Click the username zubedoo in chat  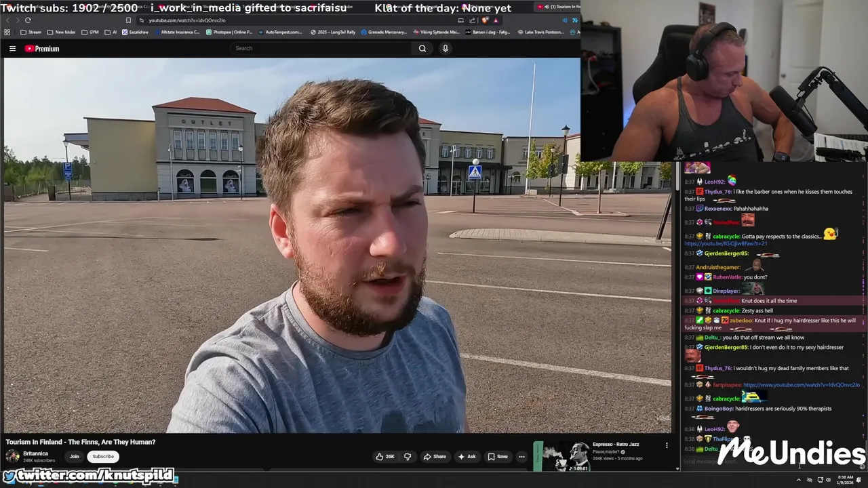742,321
